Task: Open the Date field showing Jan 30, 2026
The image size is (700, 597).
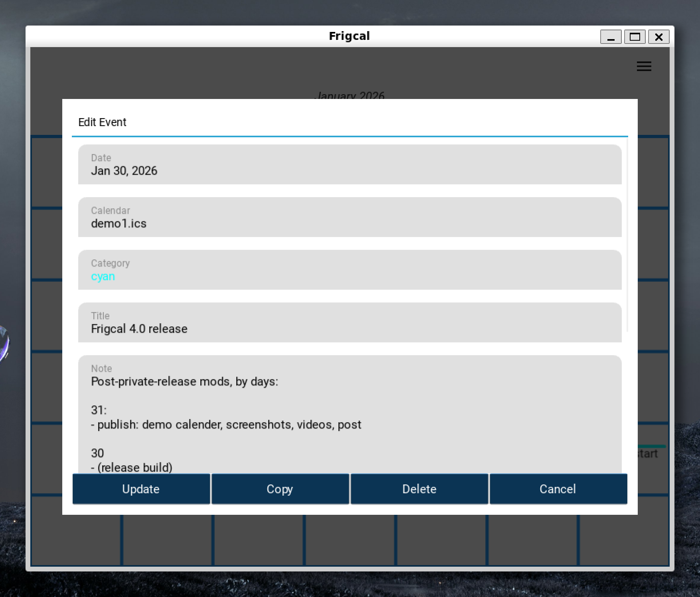Action: (350, 165)
